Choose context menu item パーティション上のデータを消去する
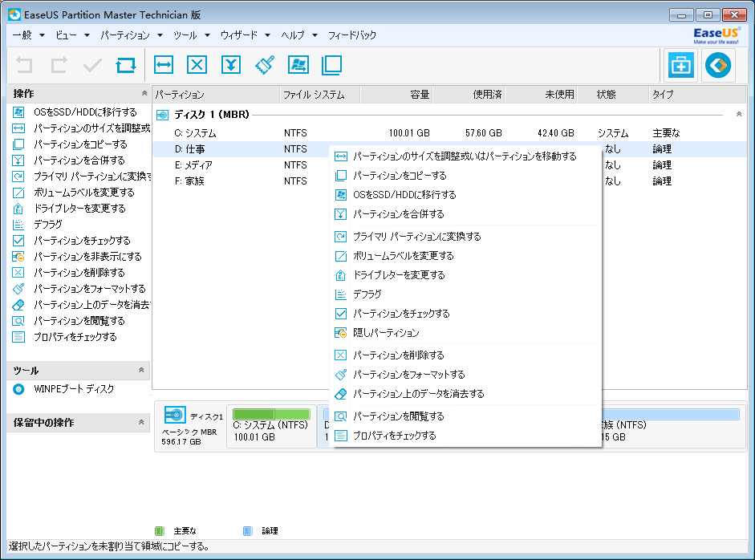 465,394
